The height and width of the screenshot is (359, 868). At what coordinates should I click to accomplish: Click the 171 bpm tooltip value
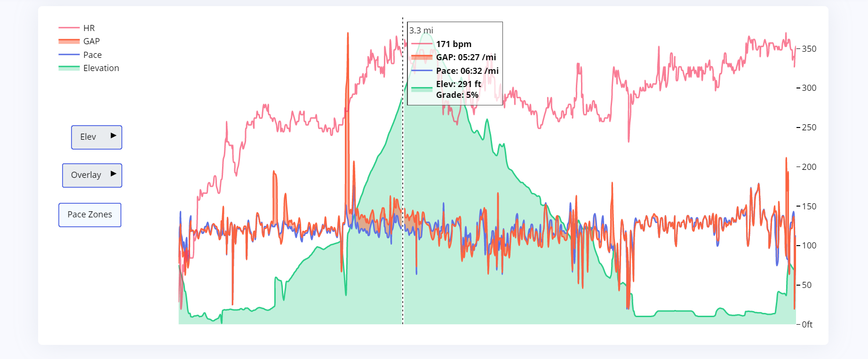[x=454, y=44]
